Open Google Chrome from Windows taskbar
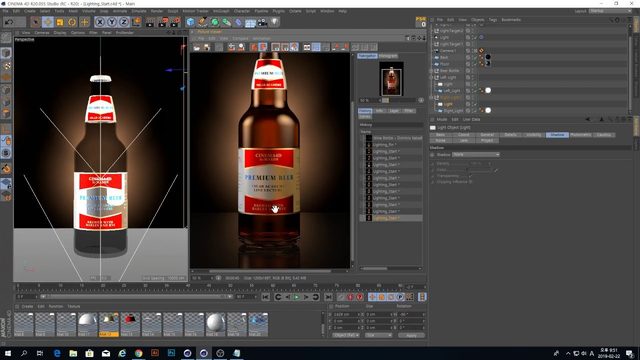The width and height of the screenshot is (640, 360). click(138, 353)
